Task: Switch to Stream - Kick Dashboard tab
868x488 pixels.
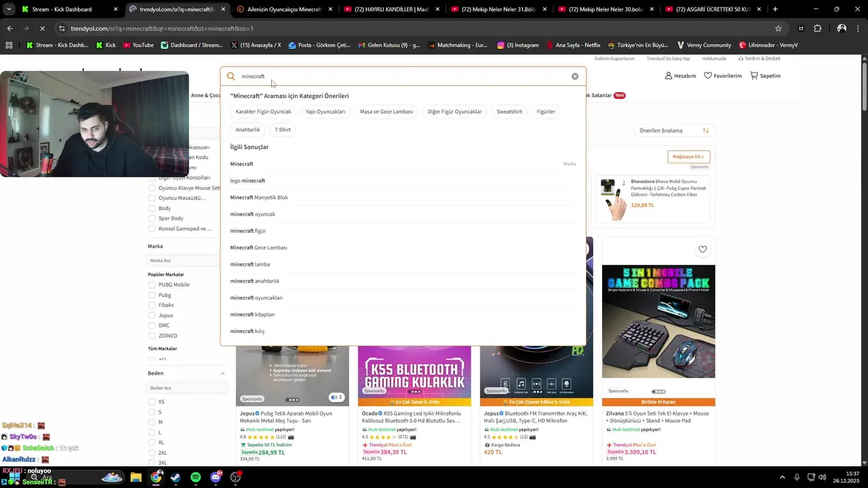Action: (70, 9)
